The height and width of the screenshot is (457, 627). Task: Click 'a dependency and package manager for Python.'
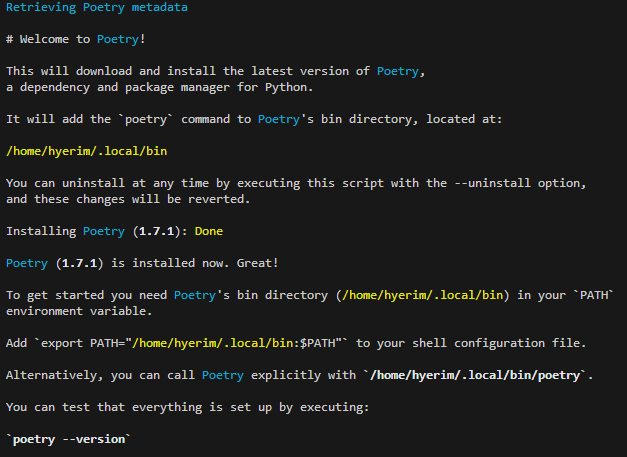pyautogui.click(x=160, y=87)
